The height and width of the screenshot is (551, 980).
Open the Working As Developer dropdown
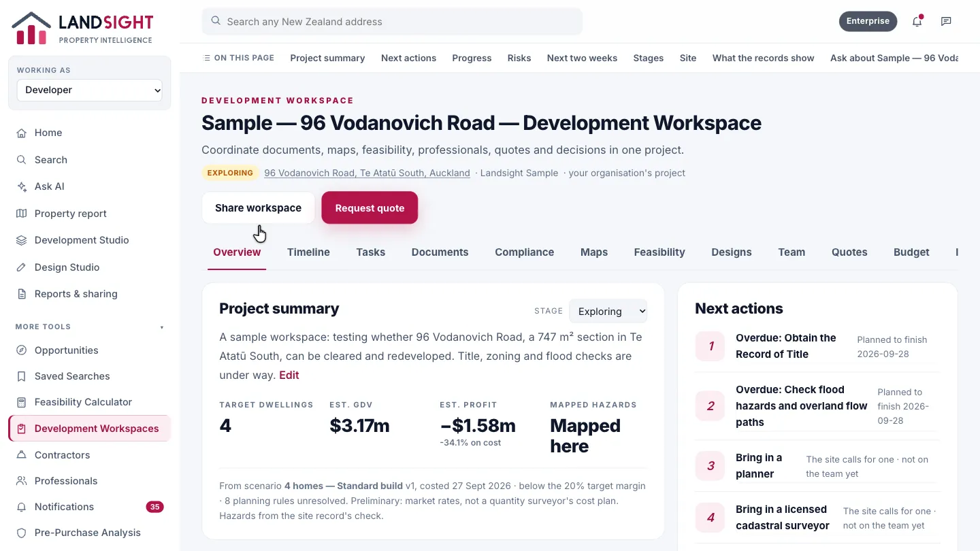click(89, 90)
